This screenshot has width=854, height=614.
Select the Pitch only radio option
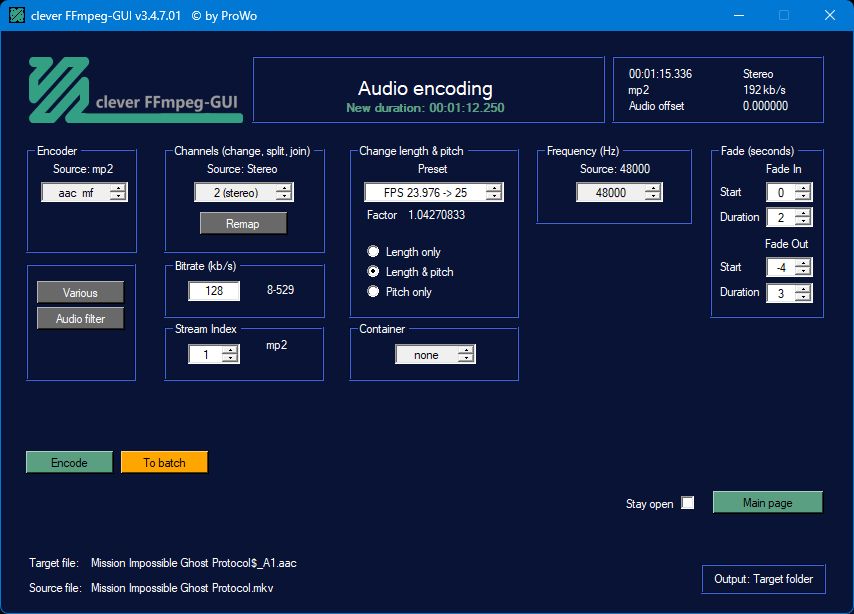click(373, 291)
